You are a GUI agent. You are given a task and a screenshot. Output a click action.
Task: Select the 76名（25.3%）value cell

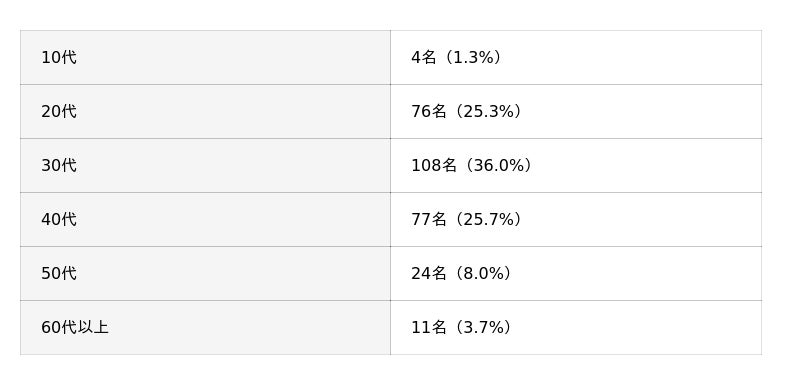[576, 112]
